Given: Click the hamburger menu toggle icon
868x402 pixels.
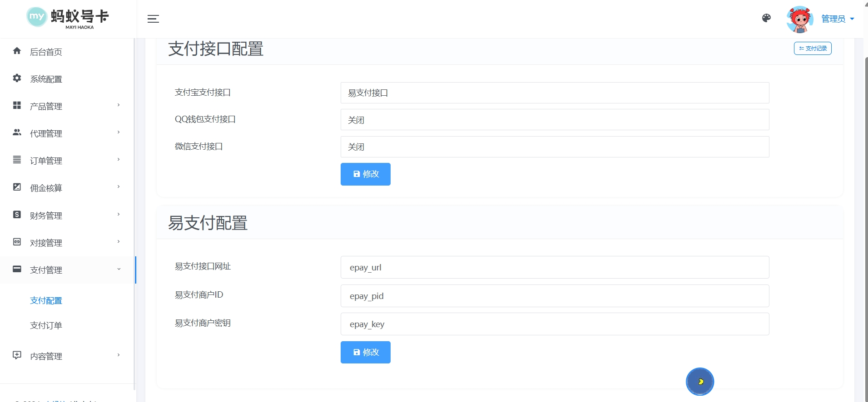Looking at the screenshot, I should (153, 19).
